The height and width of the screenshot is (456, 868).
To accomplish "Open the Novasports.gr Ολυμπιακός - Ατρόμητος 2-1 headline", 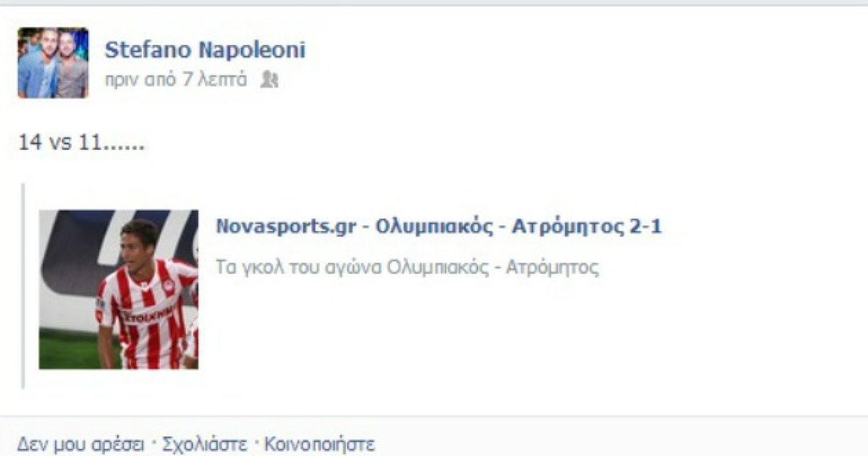I will click(439, 227).
